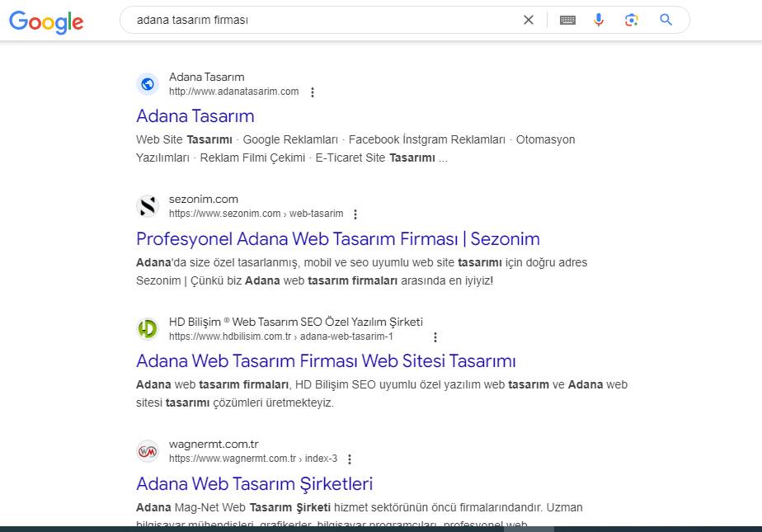
Task: Click the https://www.sezonim.com URL breadcrumb
Action: 225,214
